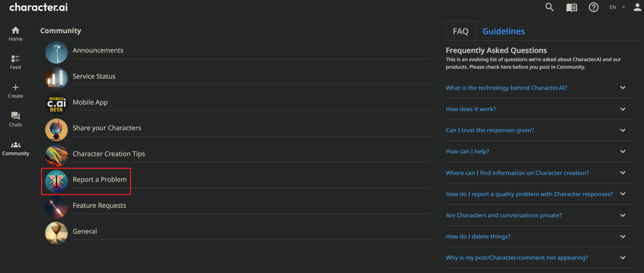This screenshot has width=644, height=273.
Task: Open the book guide icon in header
Action: click(571, 8)
